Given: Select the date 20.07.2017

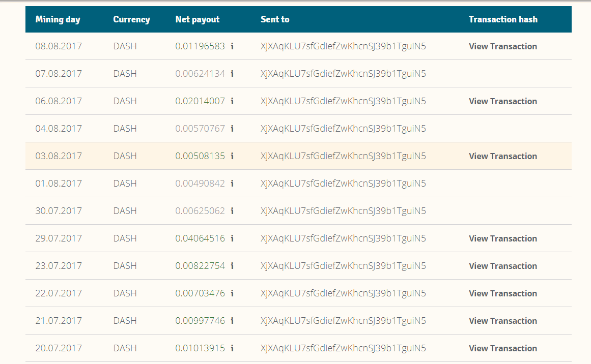Looking at the screenshot, I should pos(59,349).
